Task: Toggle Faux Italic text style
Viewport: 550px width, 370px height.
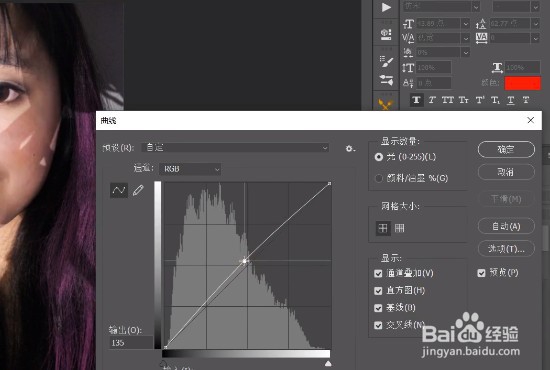Action: pos(432,100)
